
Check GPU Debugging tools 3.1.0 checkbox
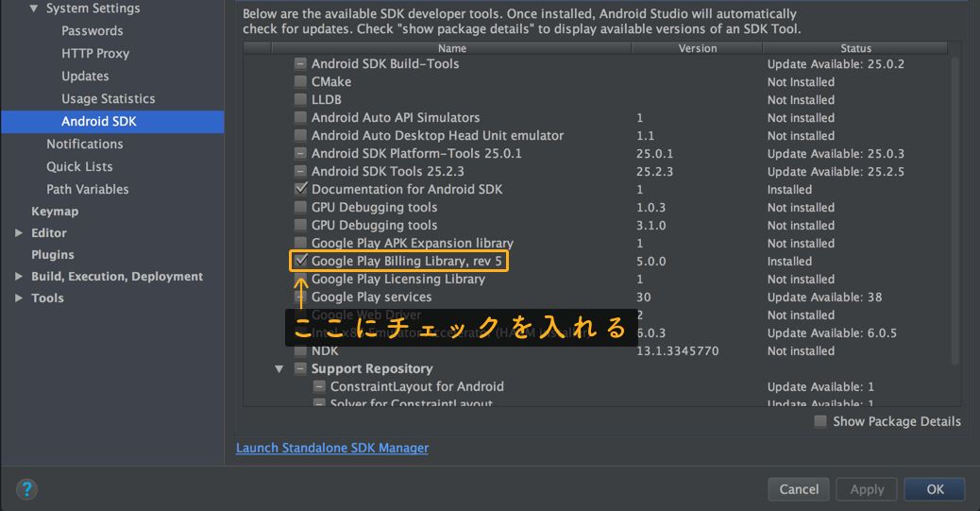click(300, 225)
